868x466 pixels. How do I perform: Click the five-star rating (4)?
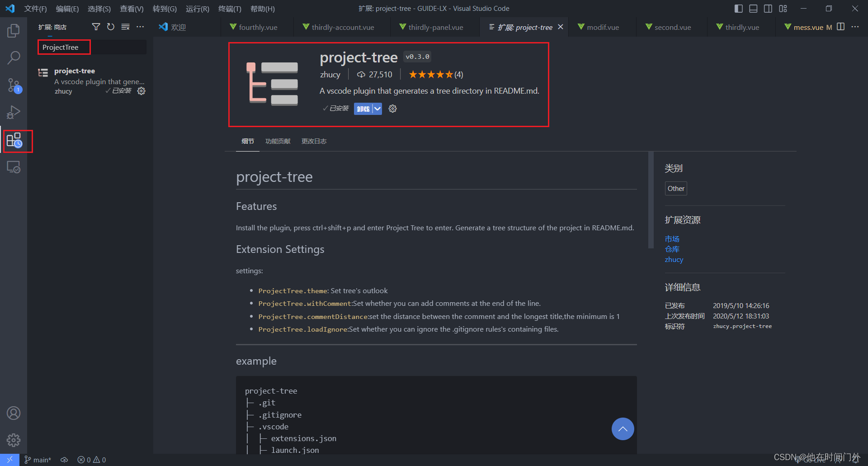click(x=436, y=75)
